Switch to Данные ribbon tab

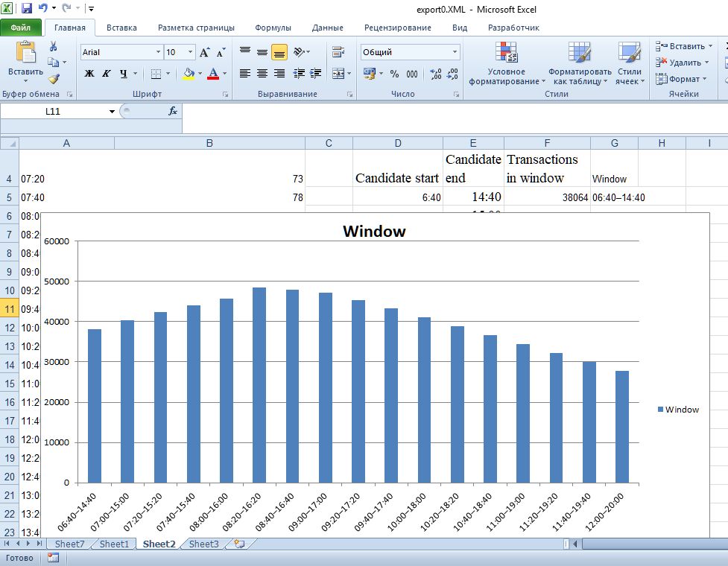328,28
